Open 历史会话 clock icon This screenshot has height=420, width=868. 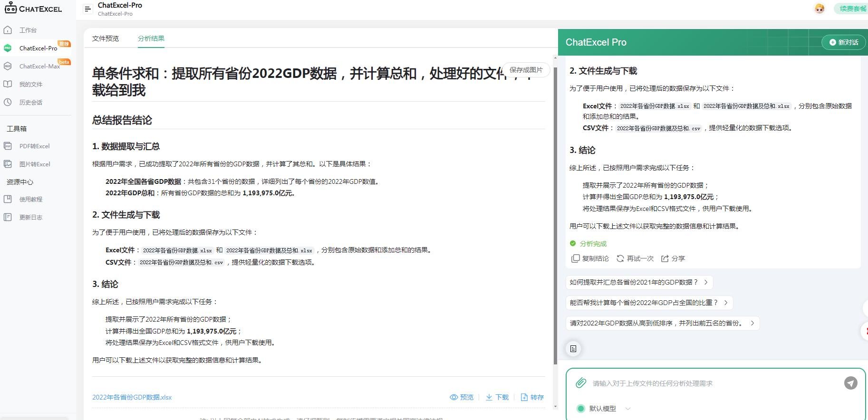click(8, 102)
